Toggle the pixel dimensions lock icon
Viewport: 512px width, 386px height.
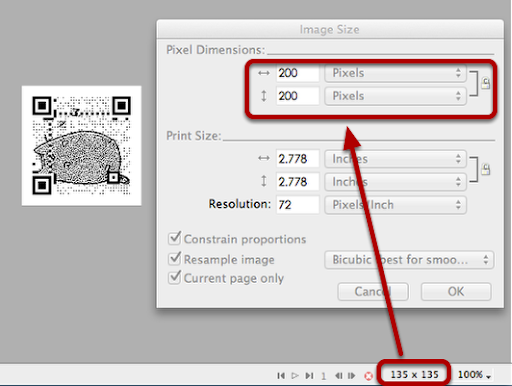pyautogui.click(x=486, y=83)
